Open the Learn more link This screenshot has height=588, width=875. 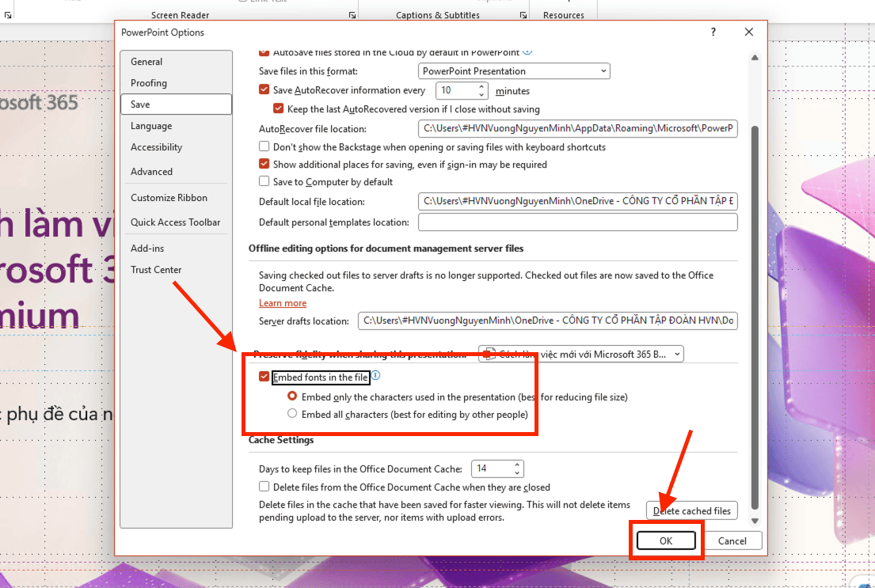point(283,303)
